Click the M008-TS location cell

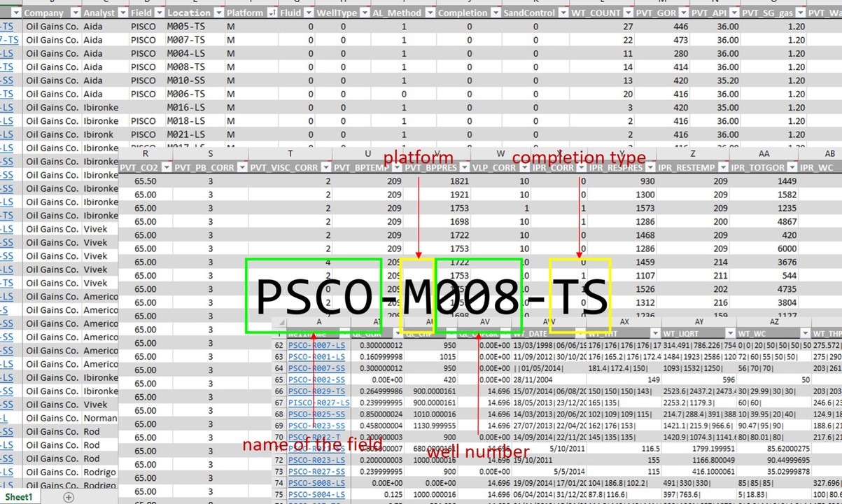(185, 67)
